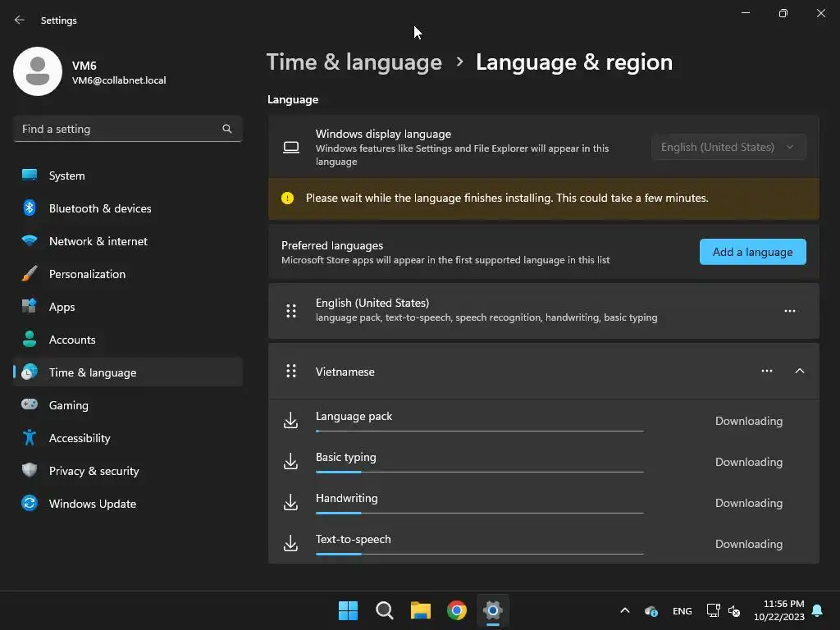The width and height of the screenshot is (840, 630).
Task: Open the Windows display language dropdown
Action: click(x=728, y=147)
